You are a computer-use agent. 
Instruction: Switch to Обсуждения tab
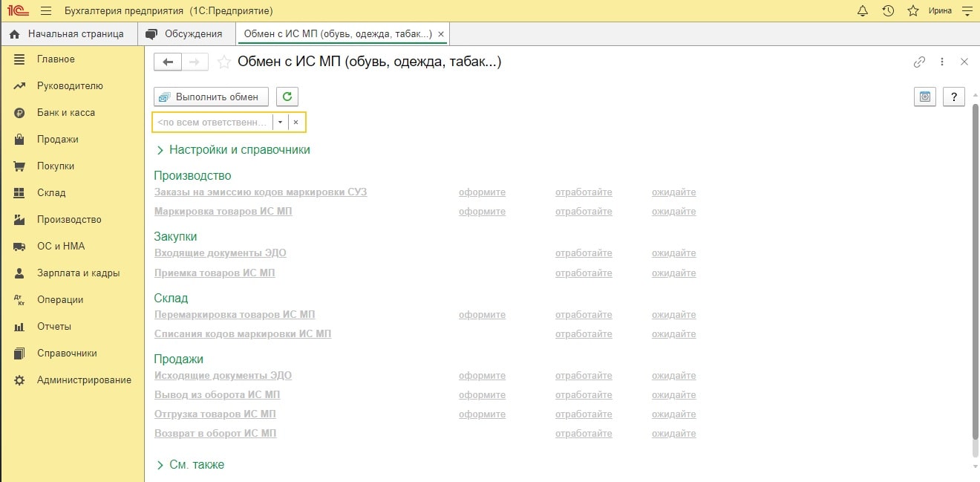coord(186,34)
